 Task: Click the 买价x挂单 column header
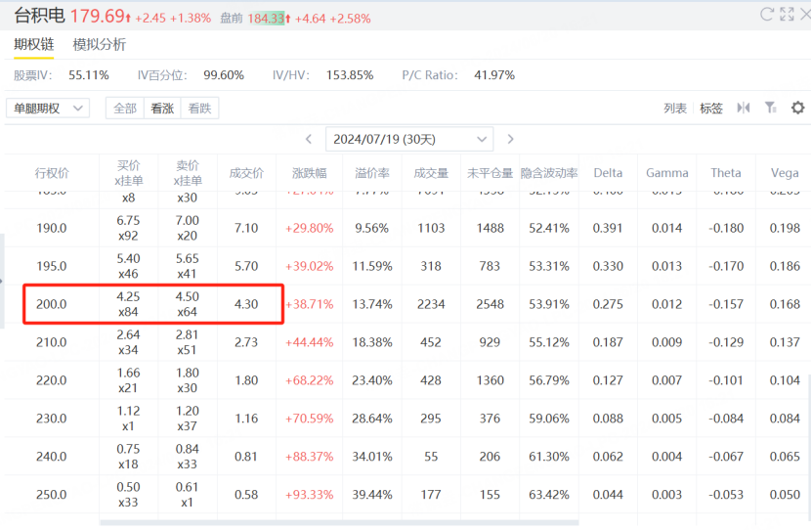point(128,173)
